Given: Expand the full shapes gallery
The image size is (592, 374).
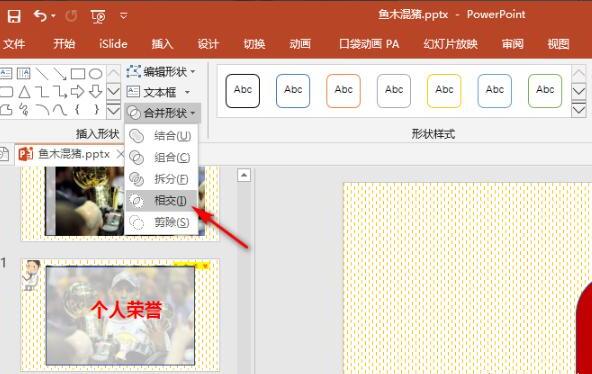Looking at the screenshot, I should click(113, 110).
